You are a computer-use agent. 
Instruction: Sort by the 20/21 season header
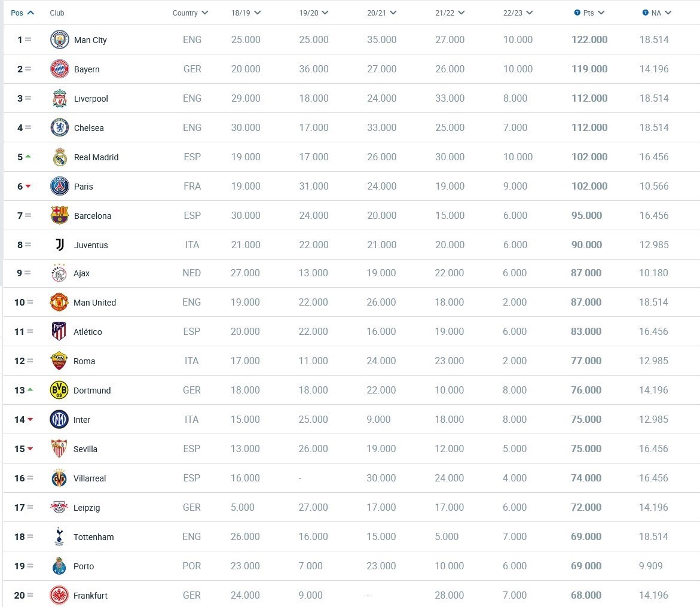(x=382, y=13)
